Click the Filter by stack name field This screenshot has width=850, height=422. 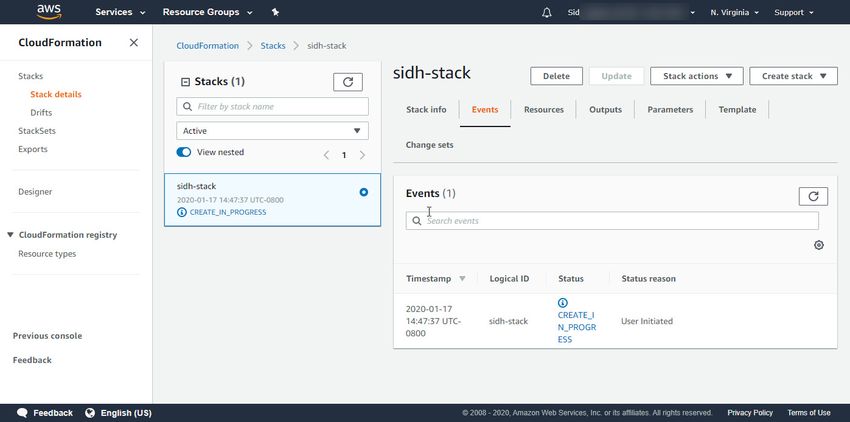tap(272, 107)
